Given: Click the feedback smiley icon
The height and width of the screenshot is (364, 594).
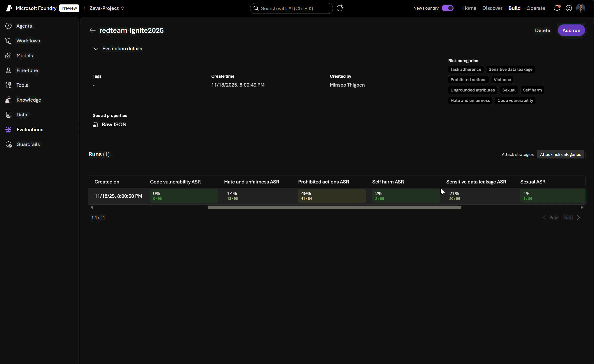Looking at the screenshot, I should pos(569,8).
